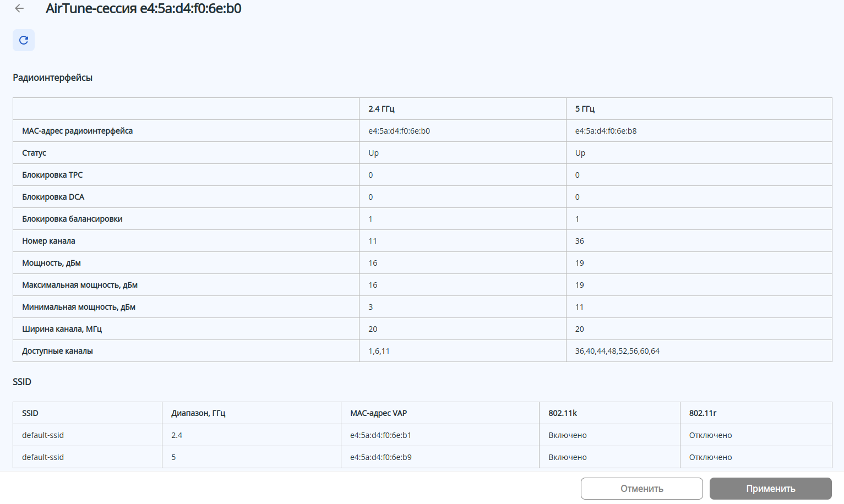Click the Блокировка балансировки row label
The height and width of the screenshot is (504, 844).
click(x=72, y=219)
